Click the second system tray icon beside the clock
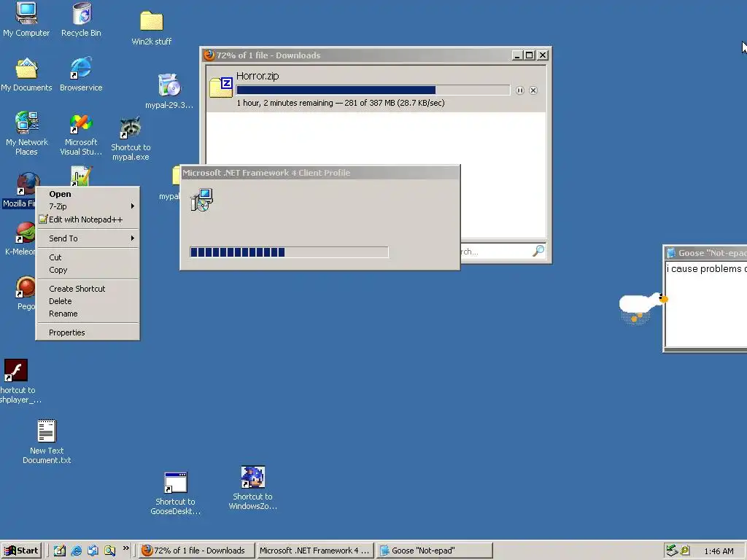 [685, 551]
